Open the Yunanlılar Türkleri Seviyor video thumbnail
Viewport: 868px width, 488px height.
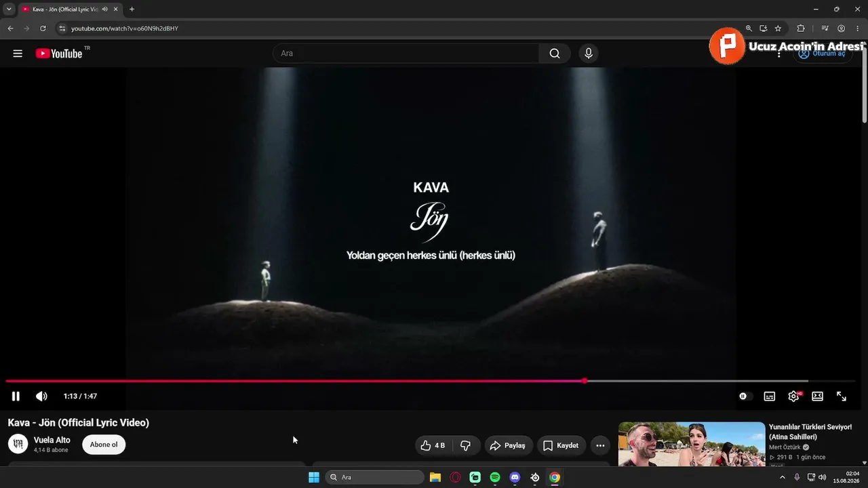click(692, 444)
